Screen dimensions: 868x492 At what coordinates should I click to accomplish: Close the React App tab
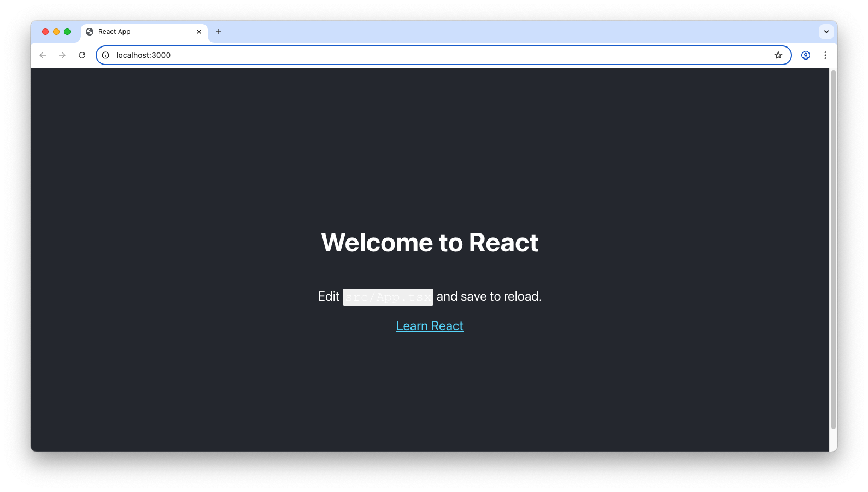click(199, 32)
